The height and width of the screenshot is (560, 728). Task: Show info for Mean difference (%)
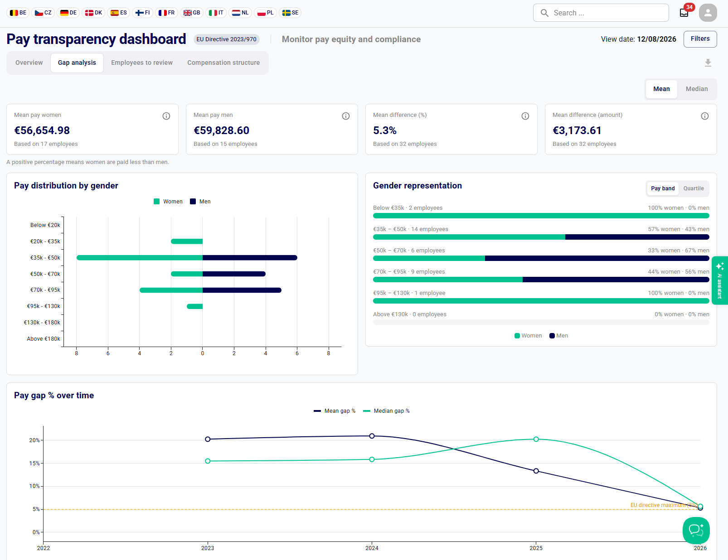click(x=525, y=116)
